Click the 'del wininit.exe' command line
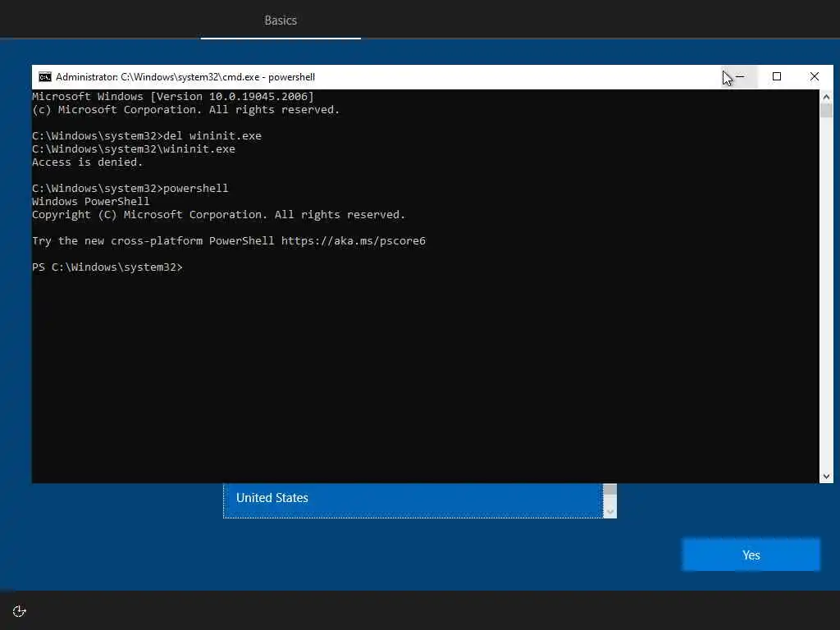This screenshot has height=630, width=840. [x=147, y=136]
